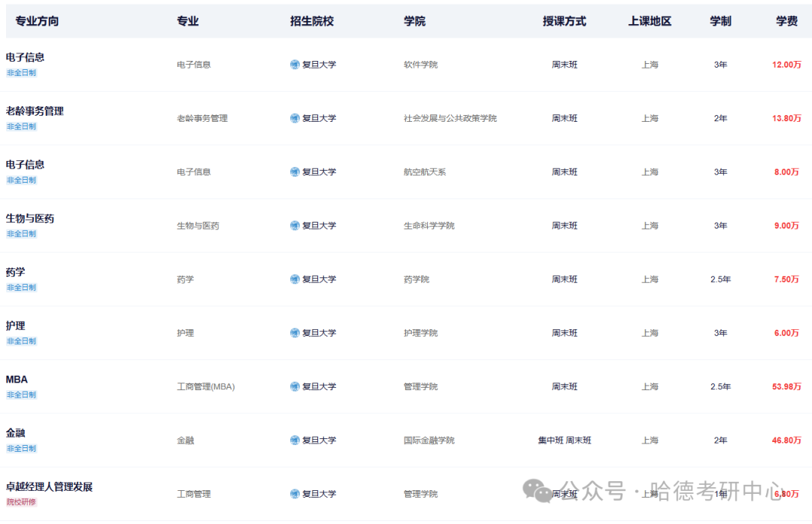Click the 53.98万 tuition fee
The height and width of the screenshot is (524, 812).
(786, 386)
